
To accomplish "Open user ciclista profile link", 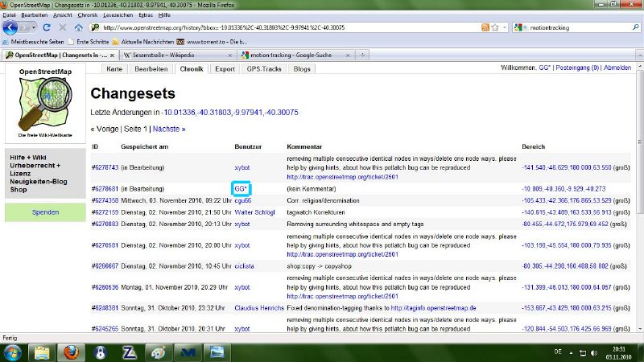I will point(245,266).
